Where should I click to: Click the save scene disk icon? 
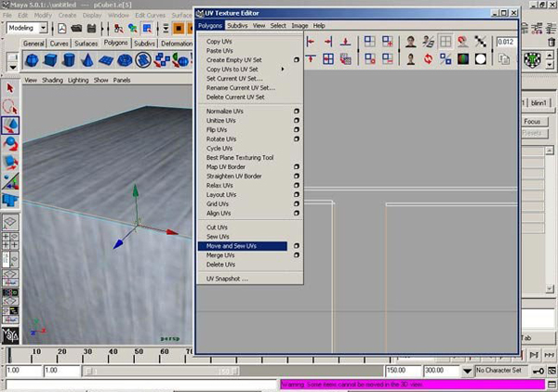coord(91,28)
